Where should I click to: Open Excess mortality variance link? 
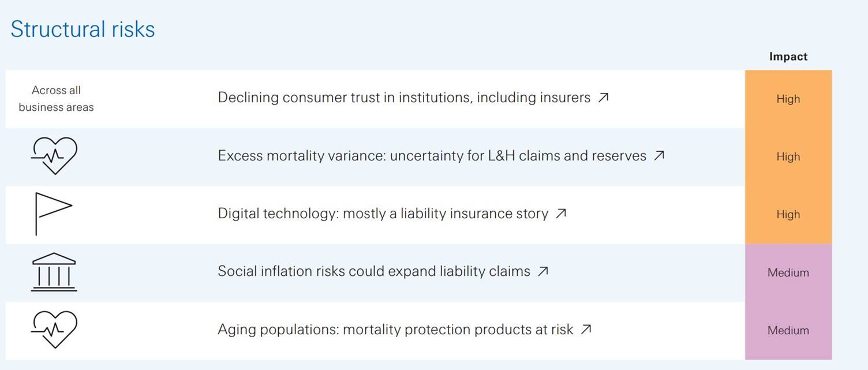[432, 156]
